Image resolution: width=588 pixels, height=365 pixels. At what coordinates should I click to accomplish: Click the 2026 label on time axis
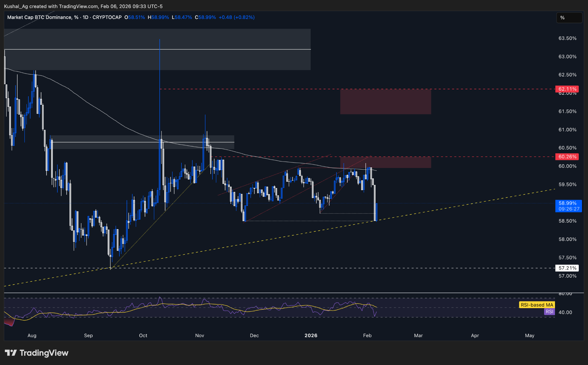coord(311,335)
